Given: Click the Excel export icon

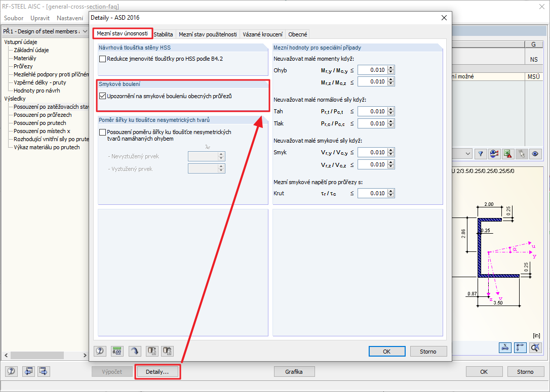Looking at the screenshot, I should (x=508, y=154).
